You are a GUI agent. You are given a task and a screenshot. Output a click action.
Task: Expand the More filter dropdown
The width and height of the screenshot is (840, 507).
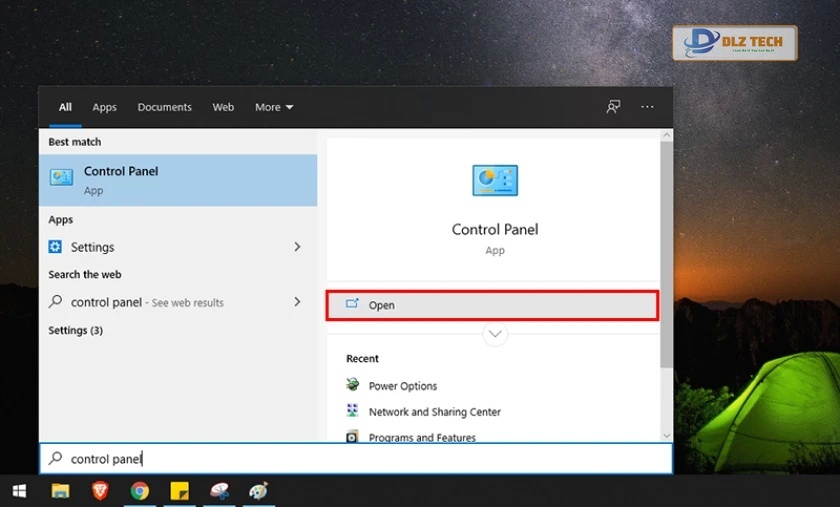click(x=274, y=107)
